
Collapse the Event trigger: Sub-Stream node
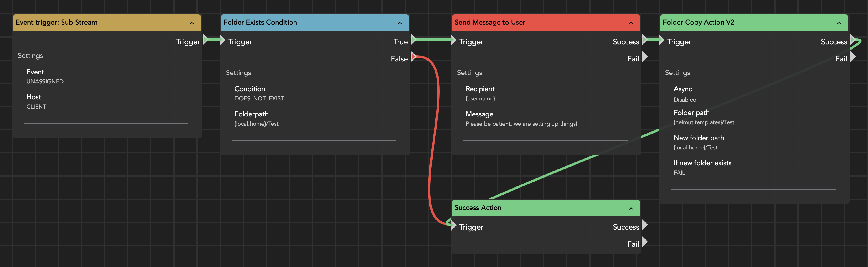pos(192,23)
